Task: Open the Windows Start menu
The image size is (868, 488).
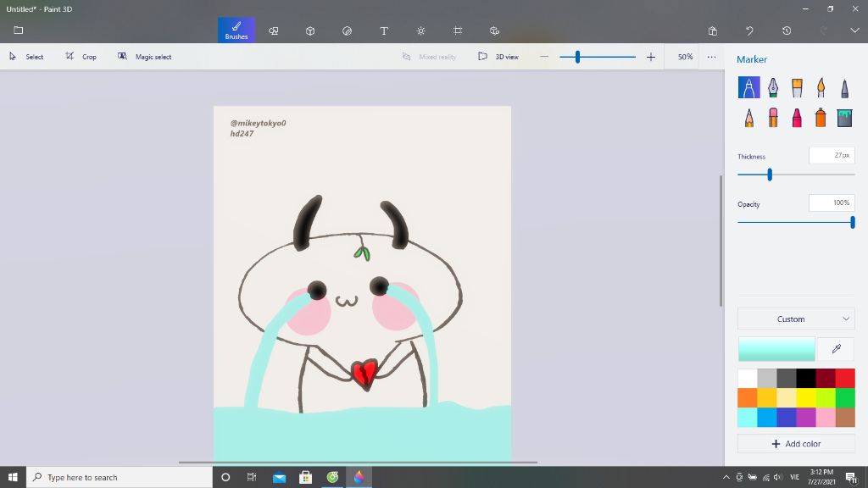Action: click(x=13, y=477)
